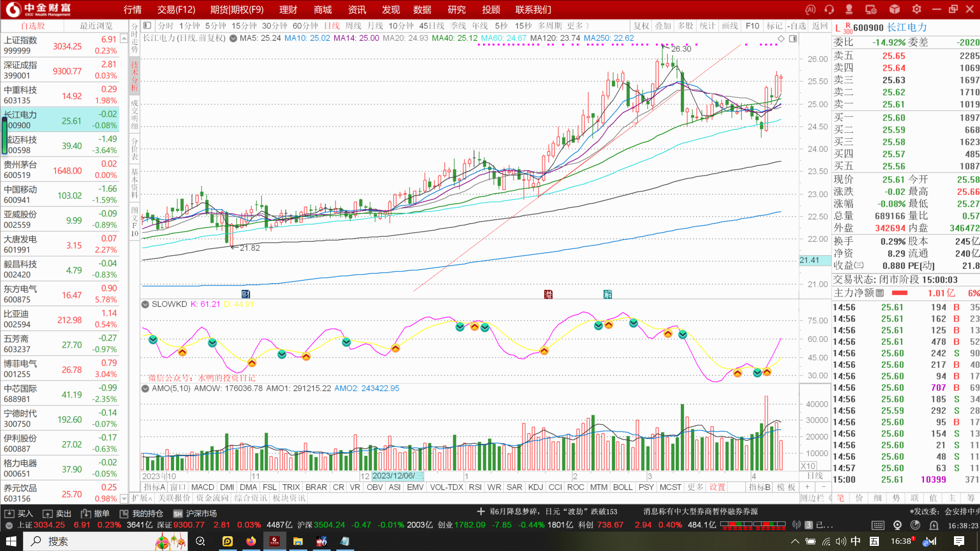Toggle the SLOWKD indicator collapse circle

point(145,304)
